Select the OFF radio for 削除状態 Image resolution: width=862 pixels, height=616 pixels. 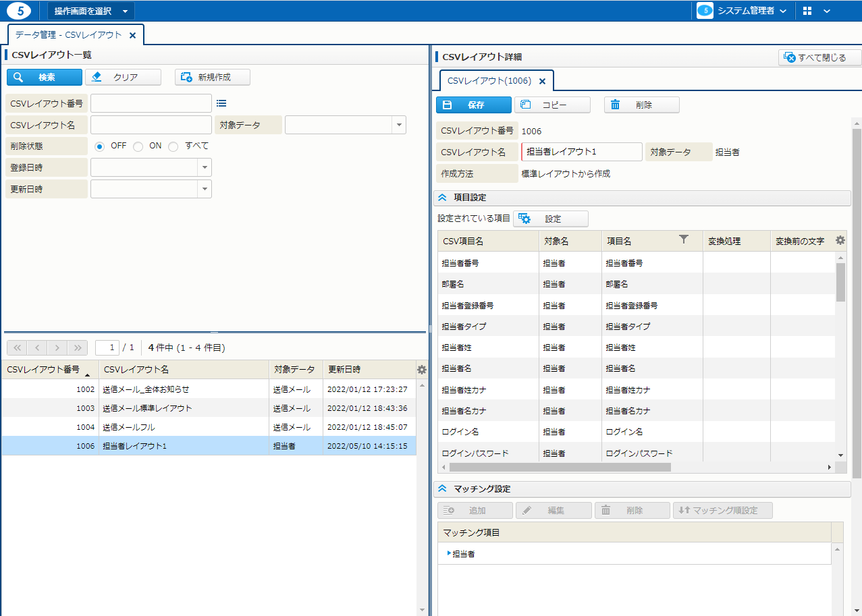(100, 146)
